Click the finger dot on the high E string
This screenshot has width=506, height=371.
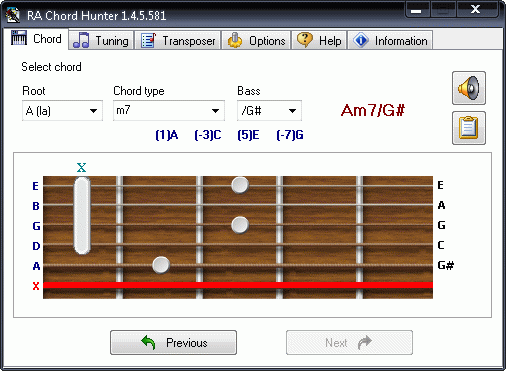click(x=240, y=185)
